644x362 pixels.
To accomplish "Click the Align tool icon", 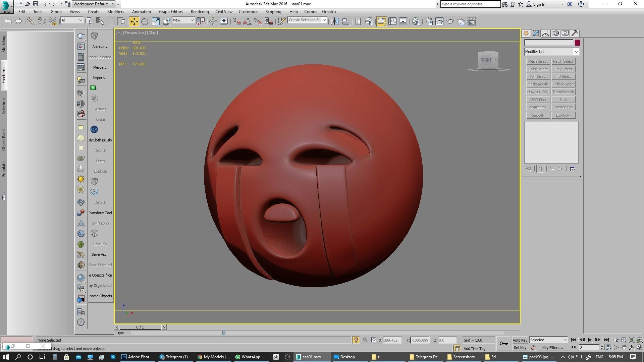I will [345, 21].
